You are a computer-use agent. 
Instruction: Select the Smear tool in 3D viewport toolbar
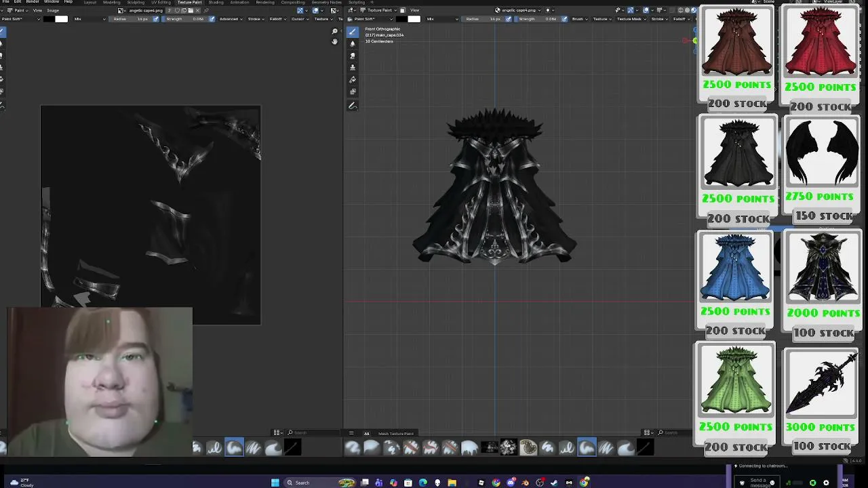pos(353,56)
